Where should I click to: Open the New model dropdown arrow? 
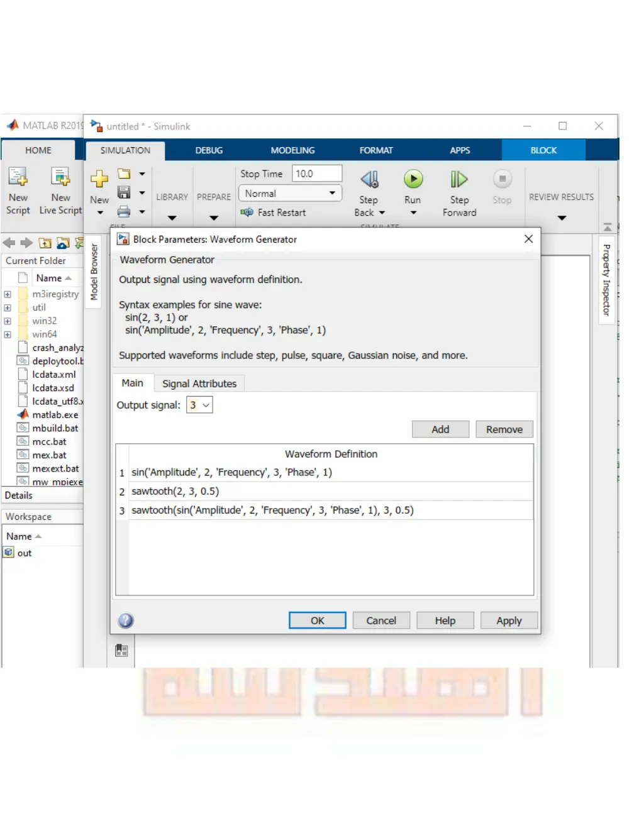(99, 212)
